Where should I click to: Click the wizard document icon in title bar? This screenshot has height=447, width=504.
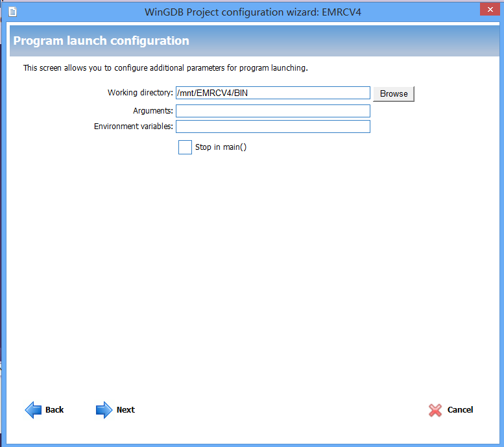coord(12,12)
